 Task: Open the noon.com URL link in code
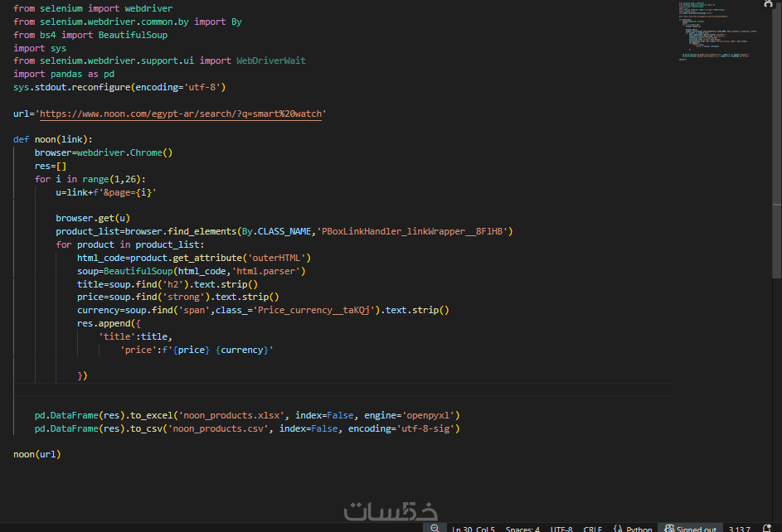[x=181, y=114]
